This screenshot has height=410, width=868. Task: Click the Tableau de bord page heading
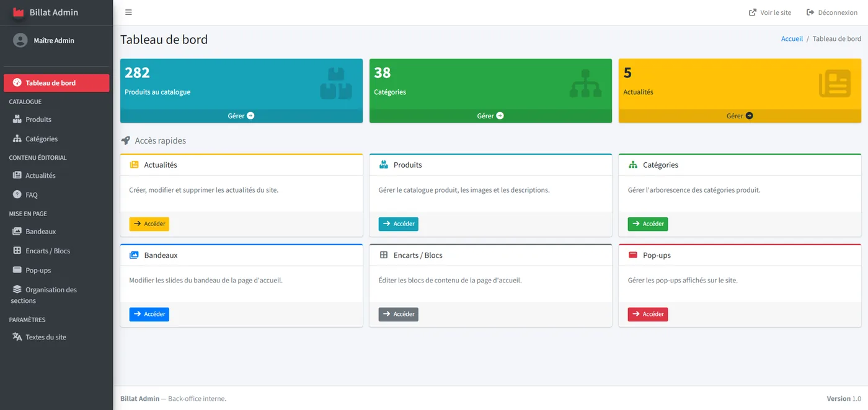(x=164, y=40)
